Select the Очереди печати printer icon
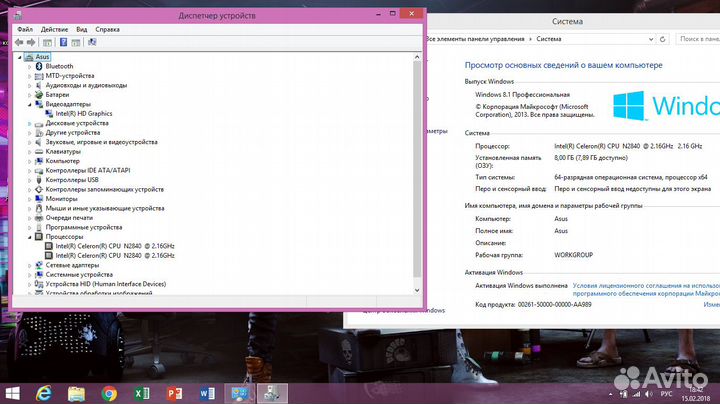720x404 pixels. click(39, 218)
